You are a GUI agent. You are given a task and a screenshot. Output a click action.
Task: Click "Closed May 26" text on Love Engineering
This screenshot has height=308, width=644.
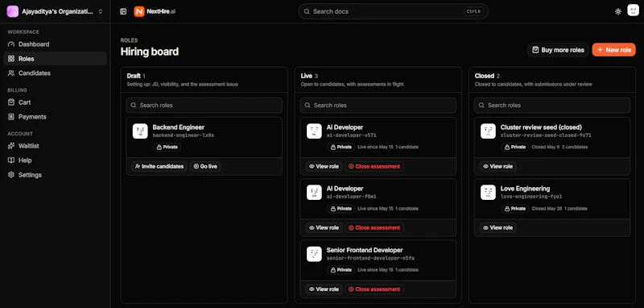pyautogui.click(x=546, y=209)
